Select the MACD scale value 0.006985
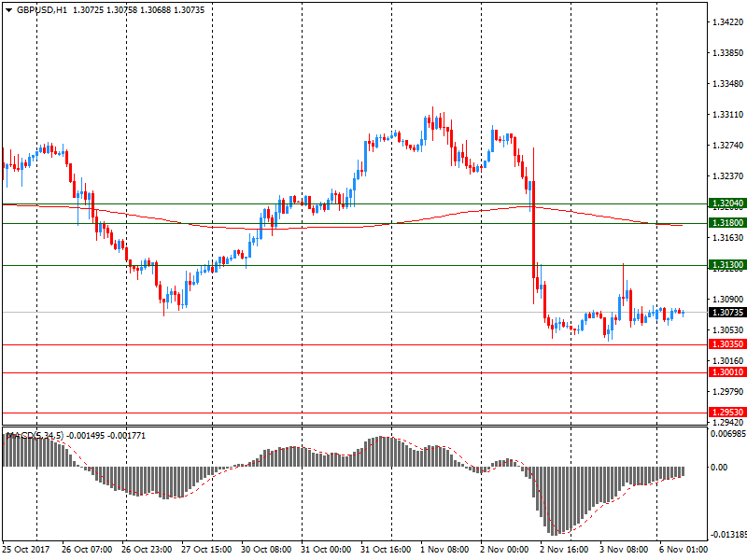The image size is (747, 560). pos(728,434)
